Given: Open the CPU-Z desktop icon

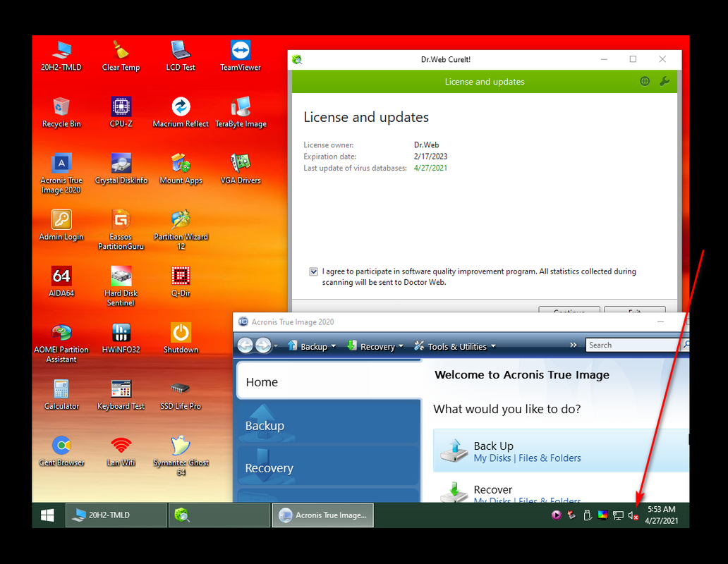Looking at the screenshot, I should point(121,112).
